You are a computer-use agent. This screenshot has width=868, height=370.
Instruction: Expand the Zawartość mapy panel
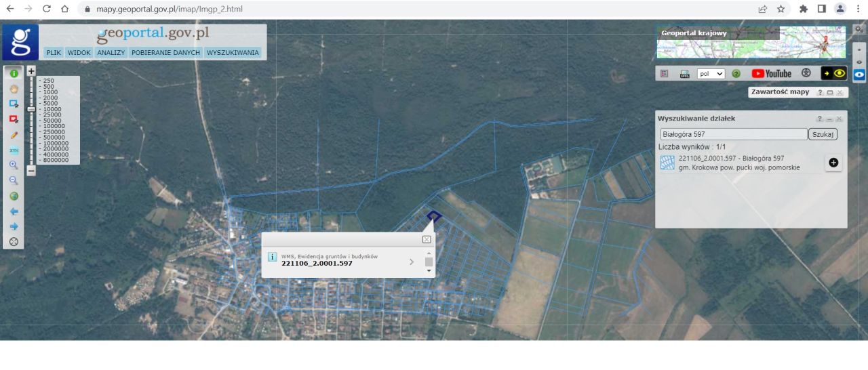(830, 92)
